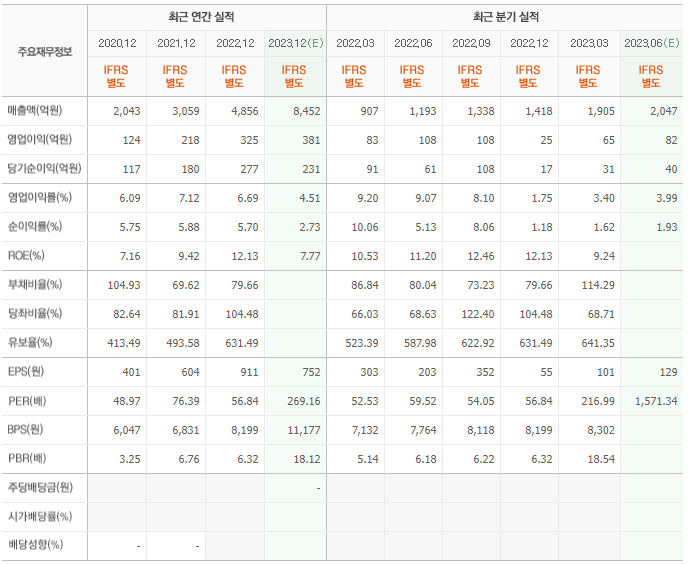The image size is (688, 564).
Task: Click the 2023.03 quarterly column header
Action: point(589,43)
